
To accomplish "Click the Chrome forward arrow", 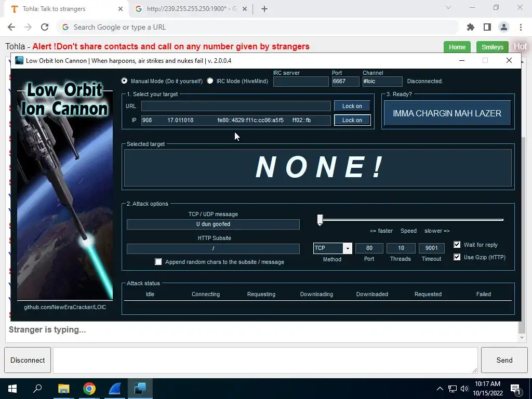I will coord(28,27).
